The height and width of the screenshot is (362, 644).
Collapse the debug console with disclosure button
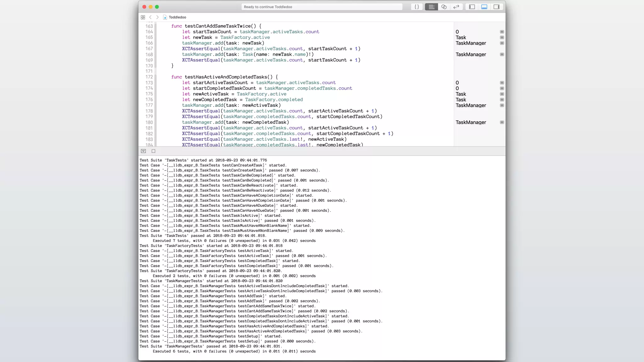coord(143,151)
